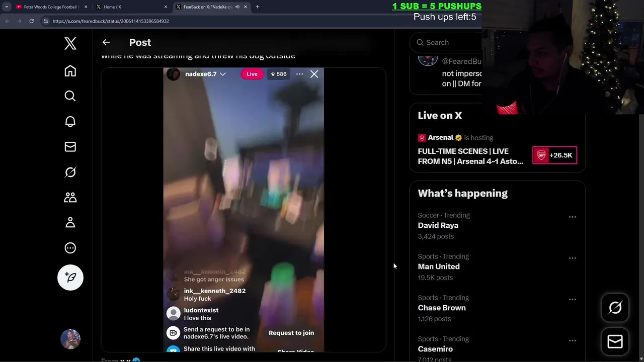The width and height of the screenshot is (644, 362).
Task: Click the red Live badge
Action: [x=252, y=74]
